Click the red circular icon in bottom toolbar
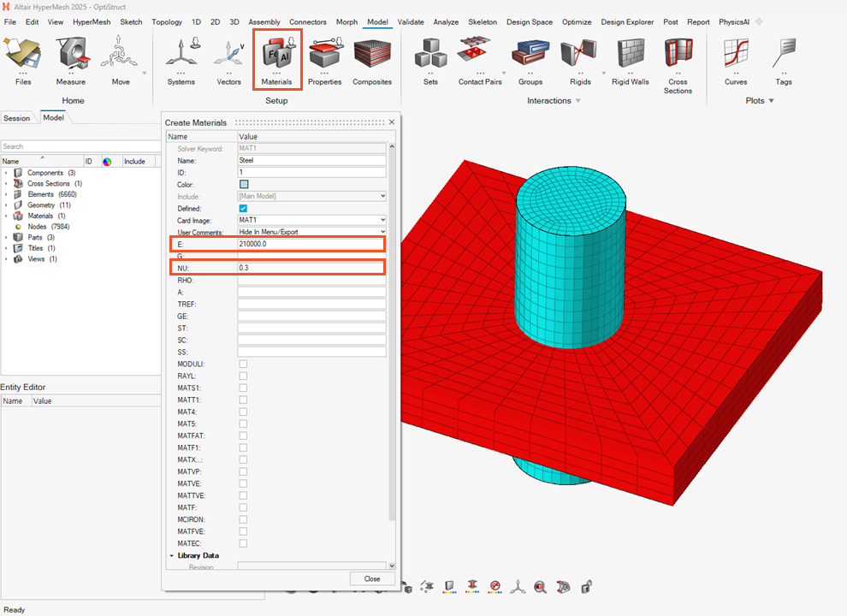847x616 pixels. [495, 587]
